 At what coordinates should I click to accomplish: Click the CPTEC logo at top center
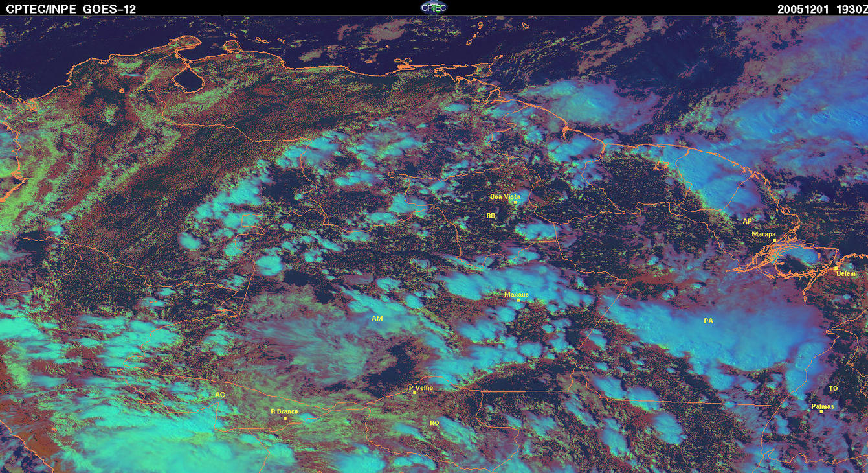(433, 7)
